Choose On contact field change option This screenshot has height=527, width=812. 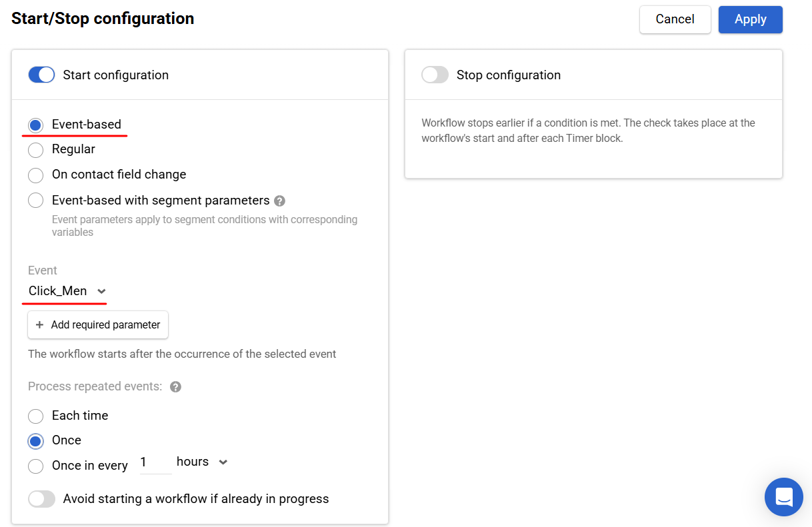click(x=35, y=175)
